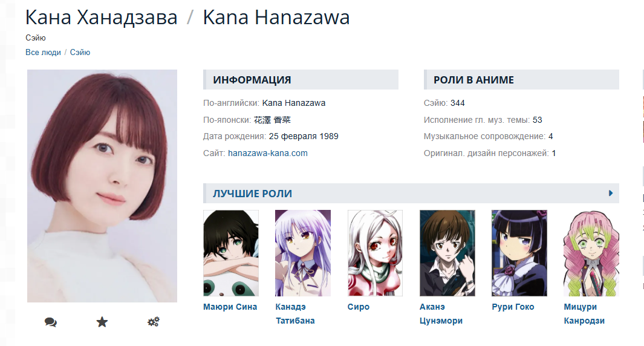Viewport: 644px width, 346px height.
Task: Open the Лучшие роли section heading
Action: click(x=252, y=194)
